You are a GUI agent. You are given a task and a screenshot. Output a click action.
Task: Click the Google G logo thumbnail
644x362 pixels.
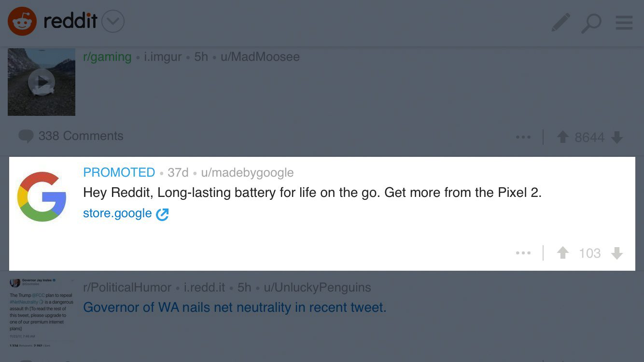point(42,196)
